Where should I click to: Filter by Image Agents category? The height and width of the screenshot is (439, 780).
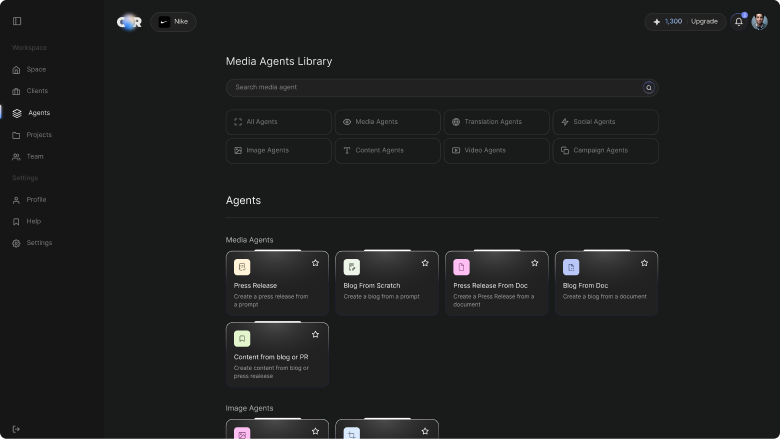point(279,151)
